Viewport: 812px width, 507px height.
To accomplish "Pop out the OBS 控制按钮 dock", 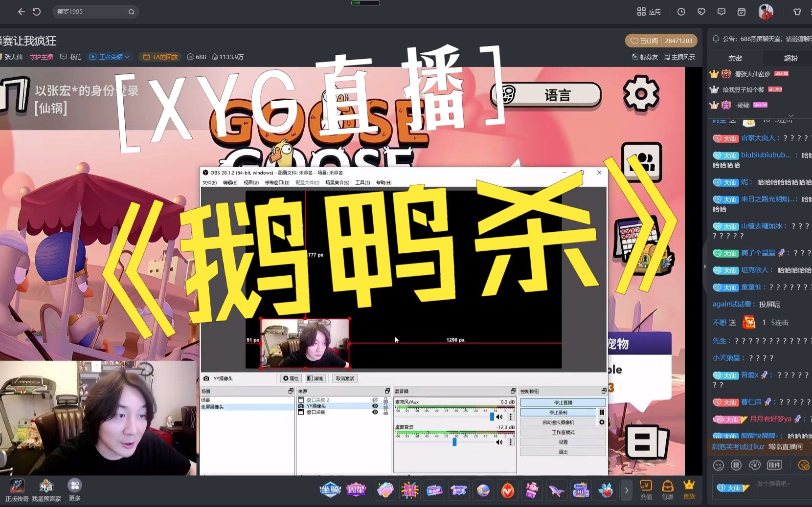I will pyautogui.click(x=604, y=391).
